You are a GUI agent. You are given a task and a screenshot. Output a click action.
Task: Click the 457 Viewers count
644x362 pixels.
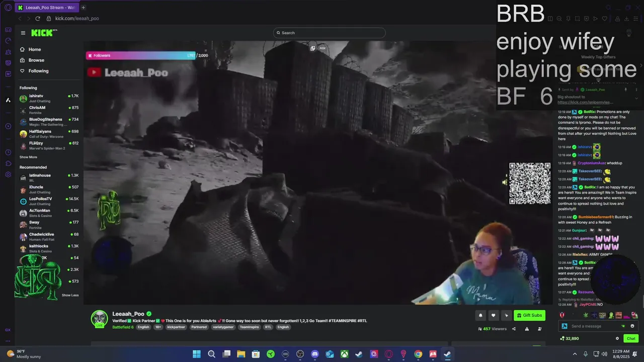pyautogui.click(x=492, y=329)
